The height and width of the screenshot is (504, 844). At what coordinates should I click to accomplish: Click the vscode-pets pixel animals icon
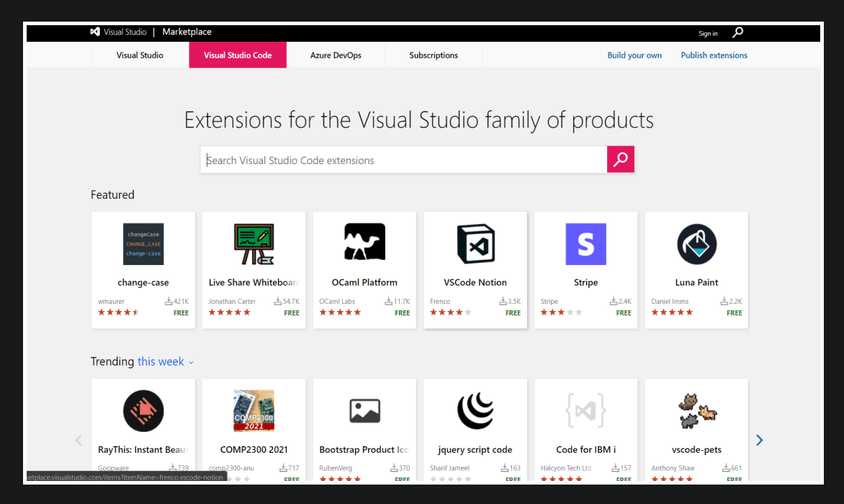(x=696, y=410)
